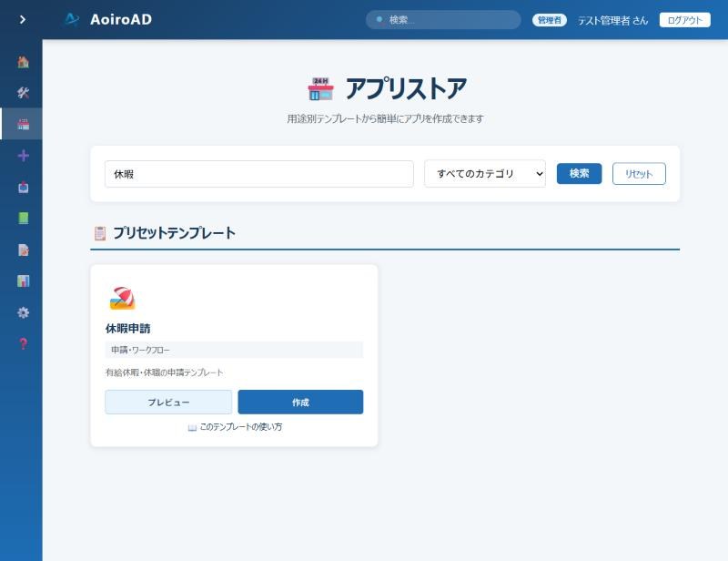This screenshot has width=728, height=561.
Task: Click the AoiroAD brand name
Action: click(x=121, y=19)
